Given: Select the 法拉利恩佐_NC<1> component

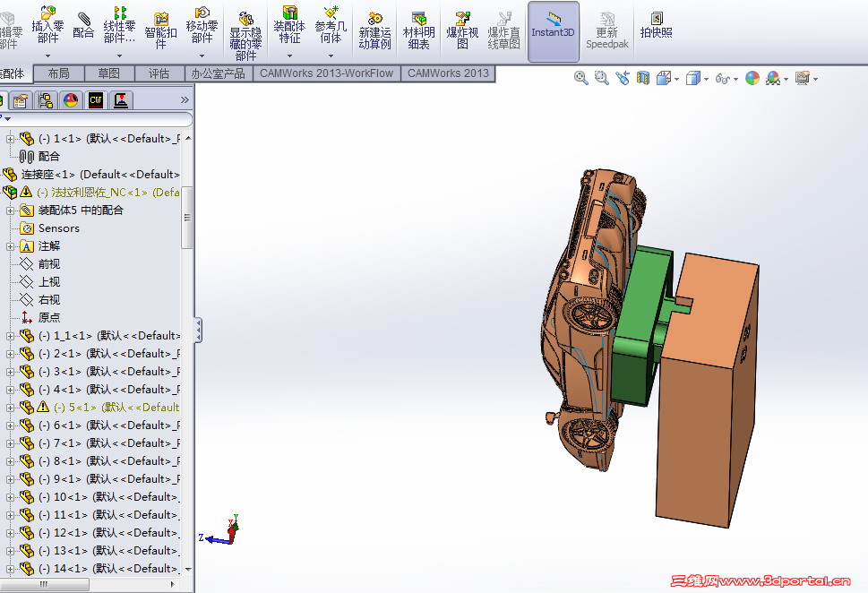Looking at the screenshot, I should (91, 192).
